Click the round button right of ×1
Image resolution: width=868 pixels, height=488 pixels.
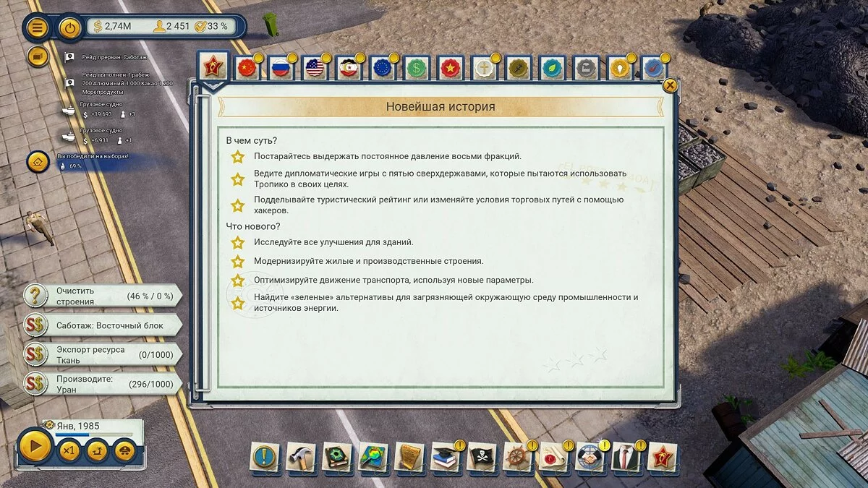coord(97,451)
